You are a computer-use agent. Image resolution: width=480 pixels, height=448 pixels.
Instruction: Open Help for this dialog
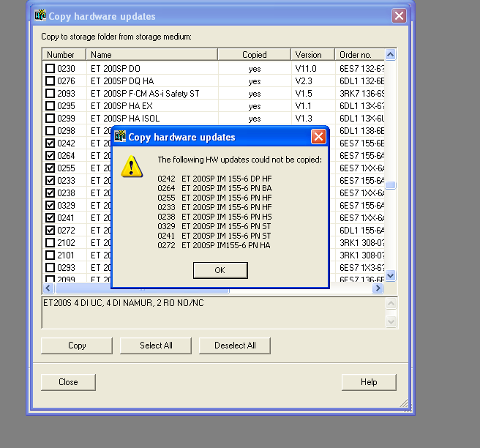click(x=369, y=382)
